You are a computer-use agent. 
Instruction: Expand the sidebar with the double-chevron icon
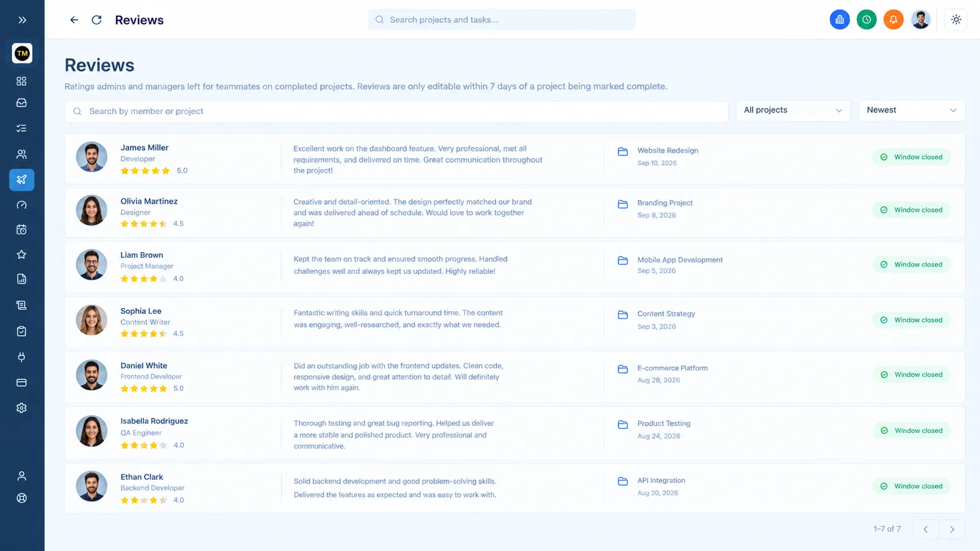[x=22, y=20]
